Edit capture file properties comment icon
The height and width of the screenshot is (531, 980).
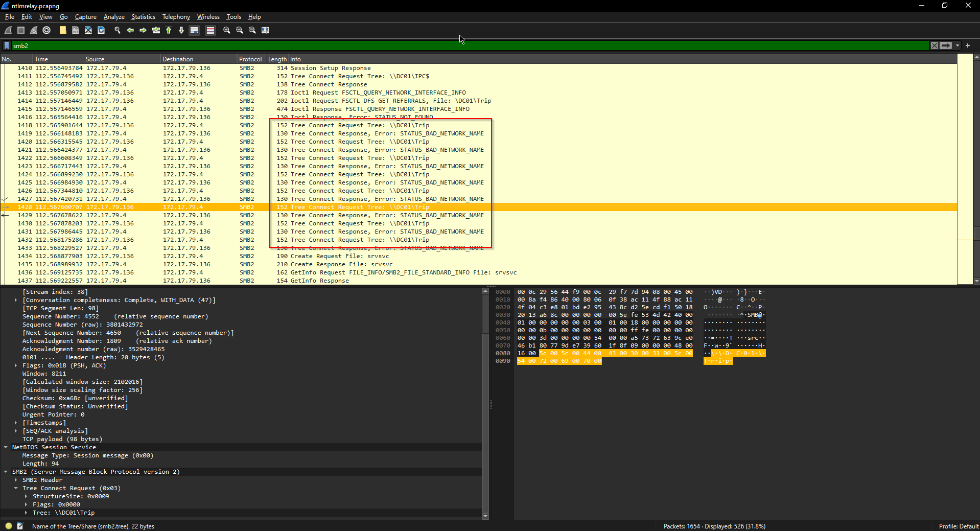(x=20, y=526)
